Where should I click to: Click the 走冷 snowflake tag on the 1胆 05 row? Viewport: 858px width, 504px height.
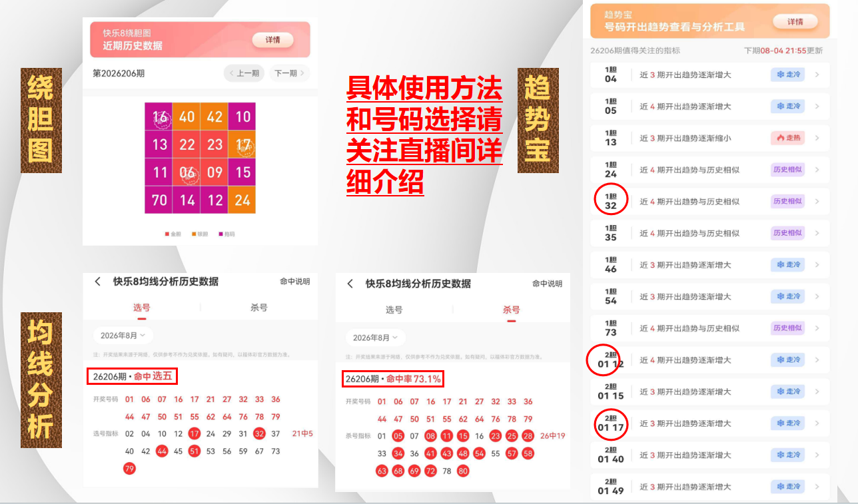point(787,107)
